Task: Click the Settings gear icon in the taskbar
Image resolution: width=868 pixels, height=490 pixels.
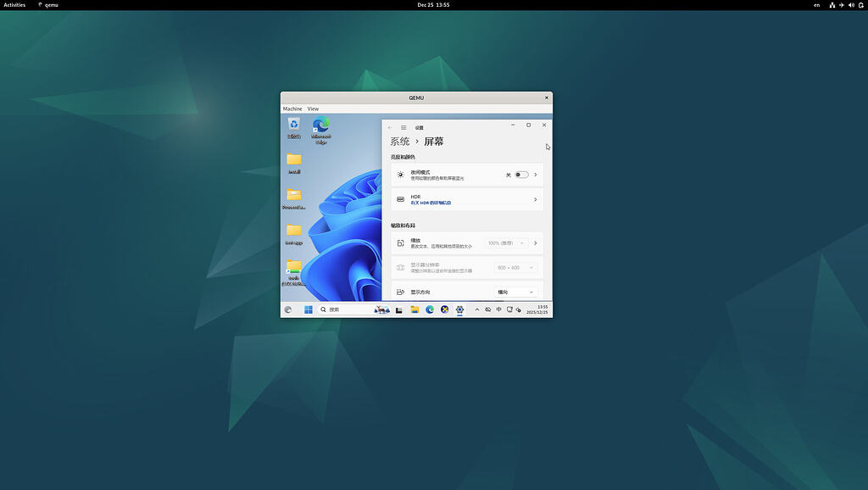Action: tap(459, 309)
